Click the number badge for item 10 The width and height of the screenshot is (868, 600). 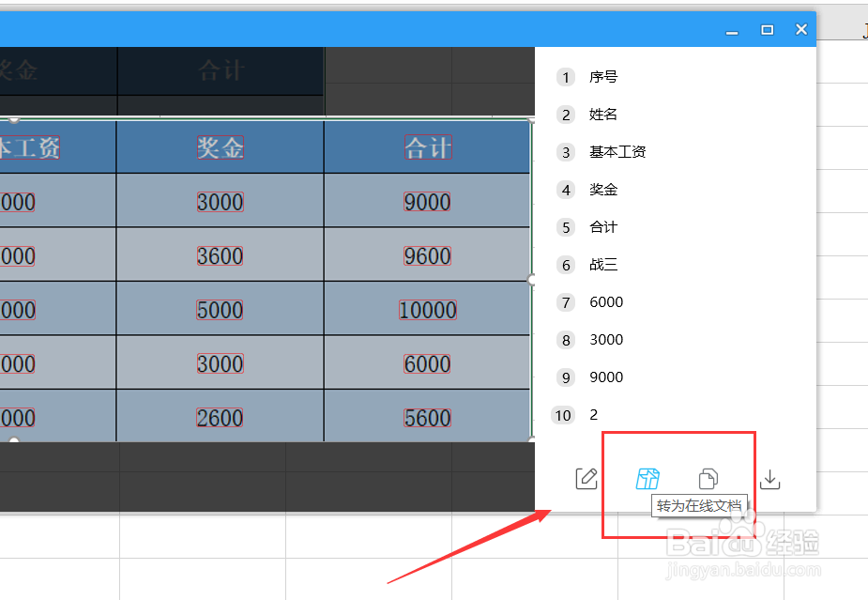click(x=563, y=415)
